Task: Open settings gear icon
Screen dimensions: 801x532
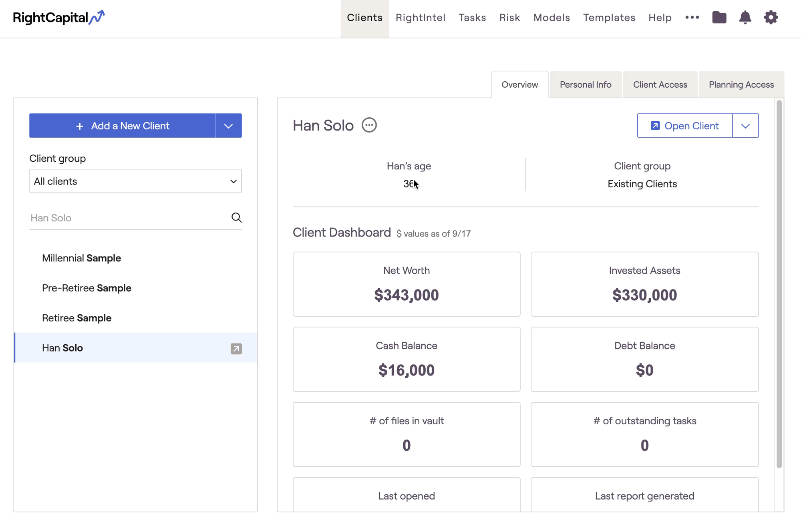Action: coord(771,17)
